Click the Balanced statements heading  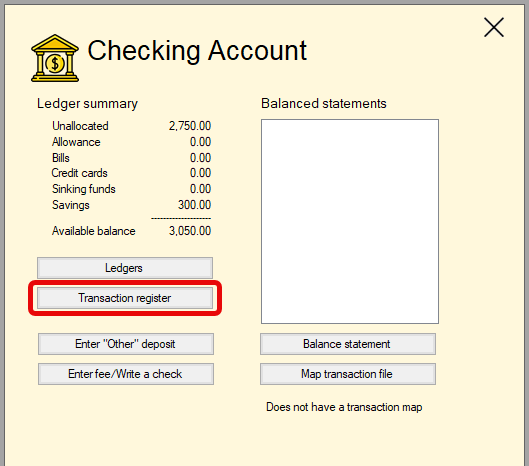(324, 103)
